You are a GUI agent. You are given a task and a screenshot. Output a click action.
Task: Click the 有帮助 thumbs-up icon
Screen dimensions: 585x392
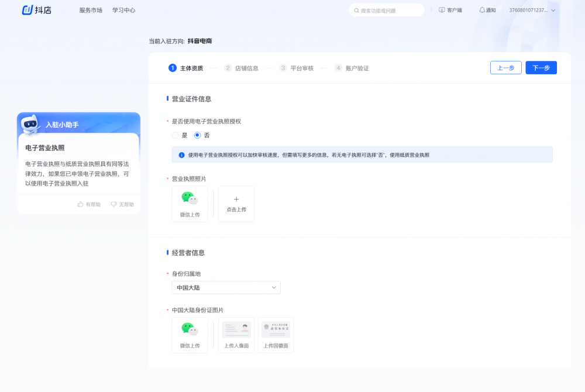[x=81, y=204]
